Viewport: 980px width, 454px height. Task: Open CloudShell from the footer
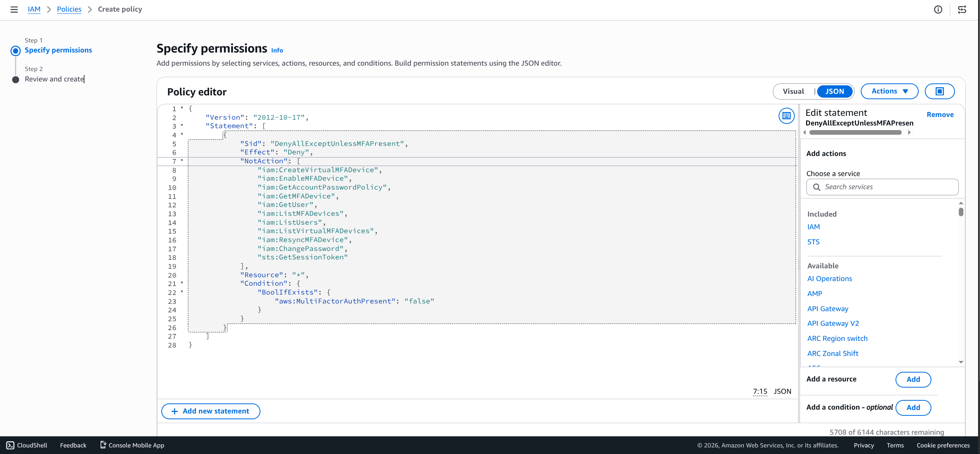tap(27, 445)
